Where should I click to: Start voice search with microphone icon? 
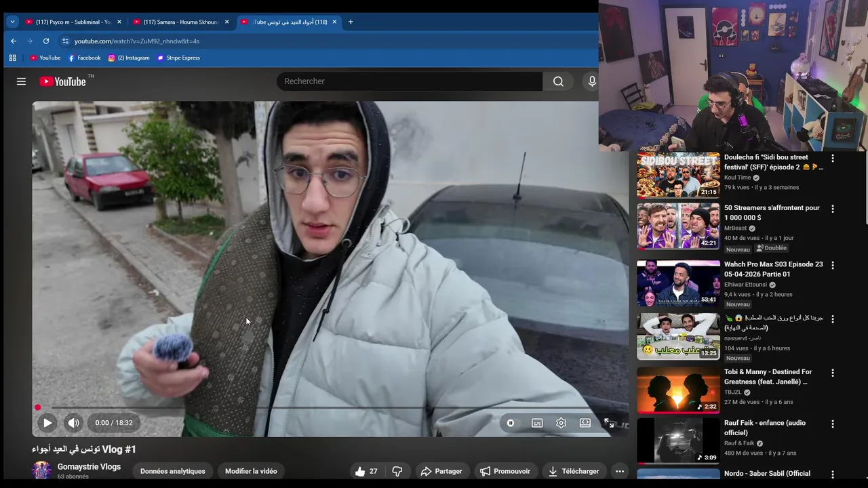592,81
